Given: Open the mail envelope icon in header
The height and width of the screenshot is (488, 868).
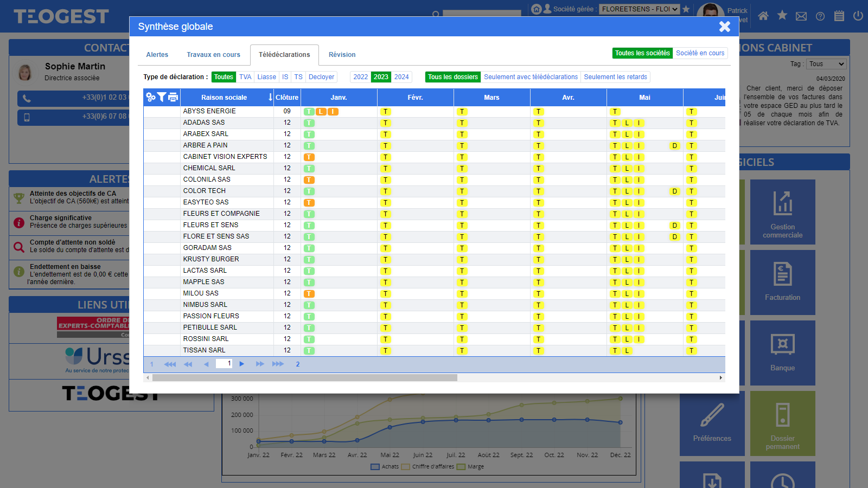Looking at the screenshot, I should tap(801, 16).
